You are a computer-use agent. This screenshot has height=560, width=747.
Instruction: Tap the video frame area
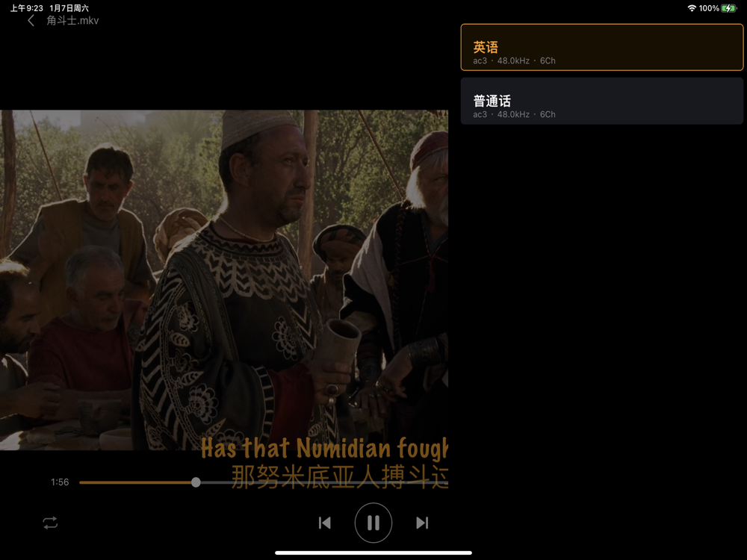(x=224, y=280)
